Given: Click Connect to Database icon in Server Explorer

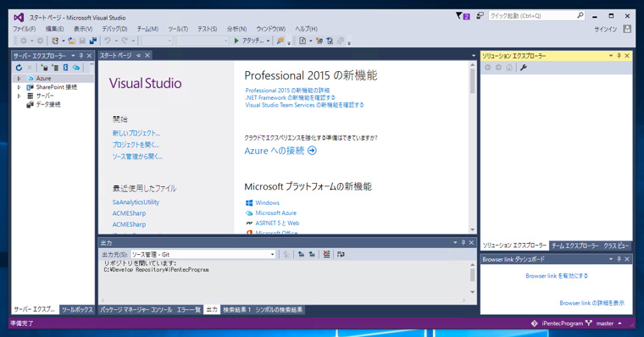Looking at the screenshot, I should [44, 68].
